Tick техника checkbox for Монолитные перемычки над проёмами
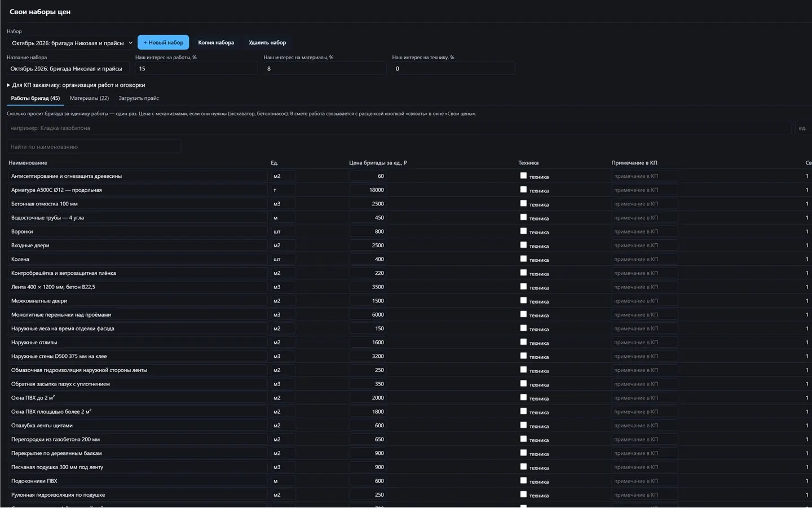The height and width of the screenshot is (508, 812). pos(523,314)
